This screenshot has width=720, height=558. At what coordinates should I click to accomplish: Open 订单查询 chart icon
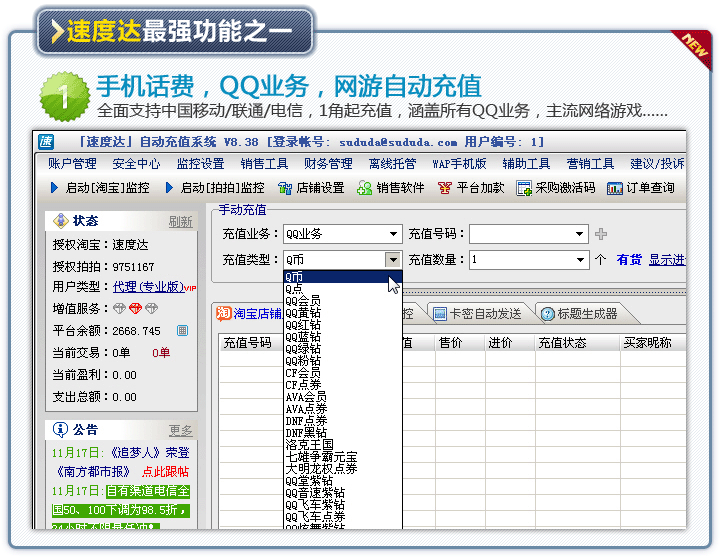[615, 188]
